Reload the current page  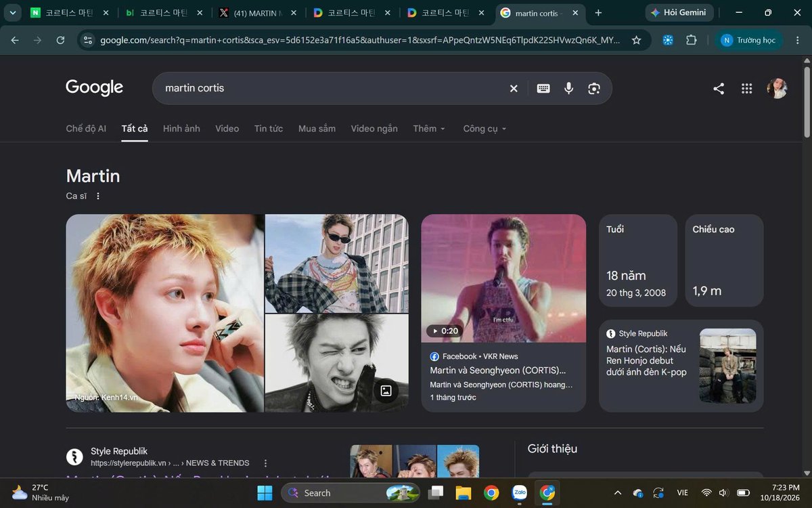(60, 41)
